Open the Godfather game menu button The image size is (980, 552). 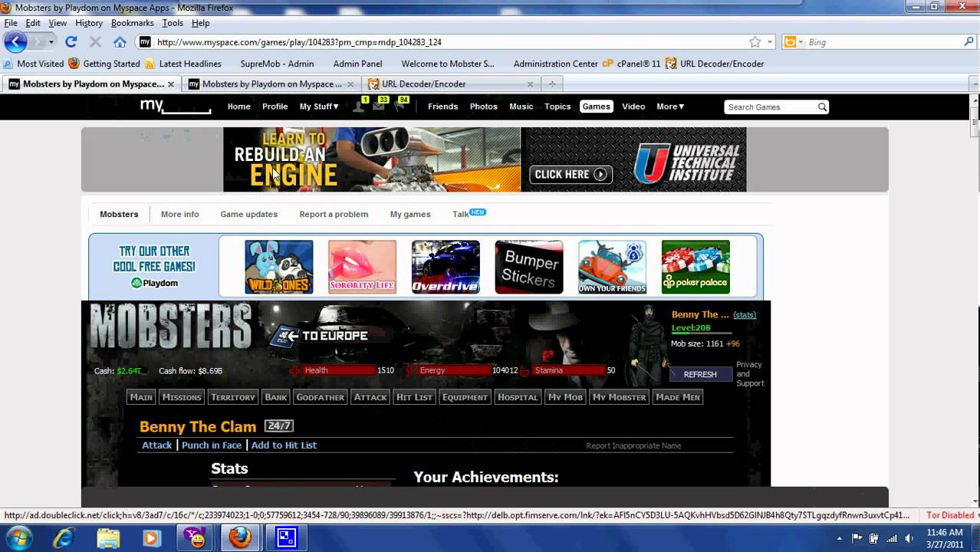click(320, 397)
